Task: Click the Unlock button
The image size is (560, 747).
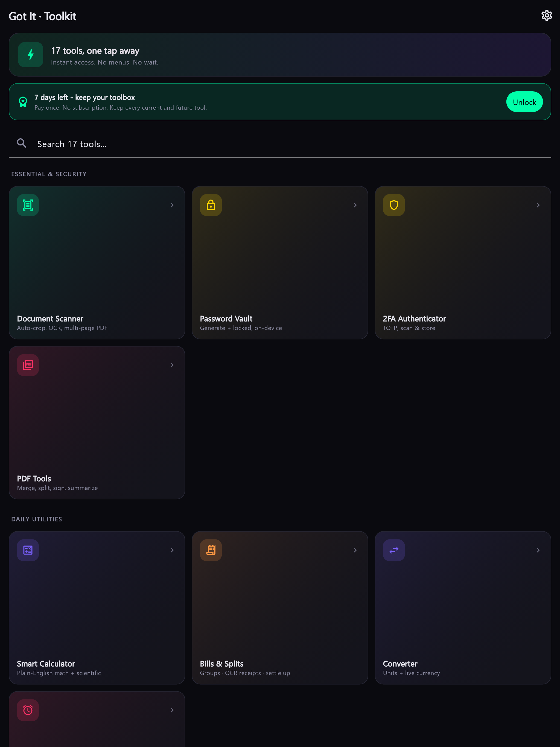Action: 524,102
